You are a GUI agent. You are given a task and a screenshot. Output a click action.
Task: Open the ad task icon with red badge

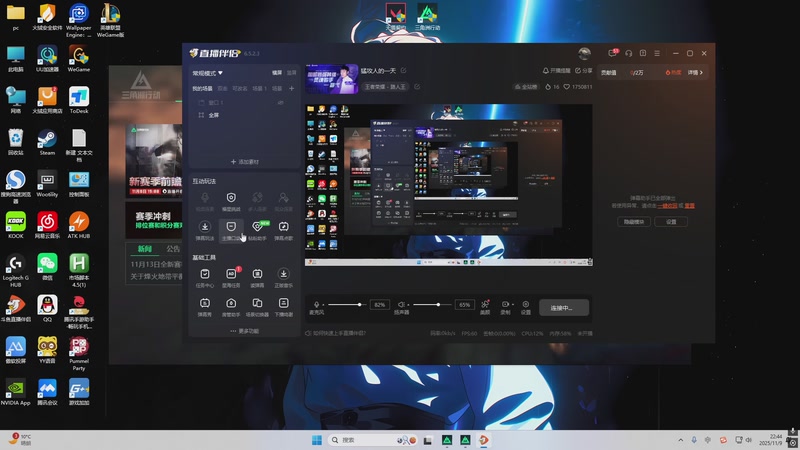tap(231, 278)
